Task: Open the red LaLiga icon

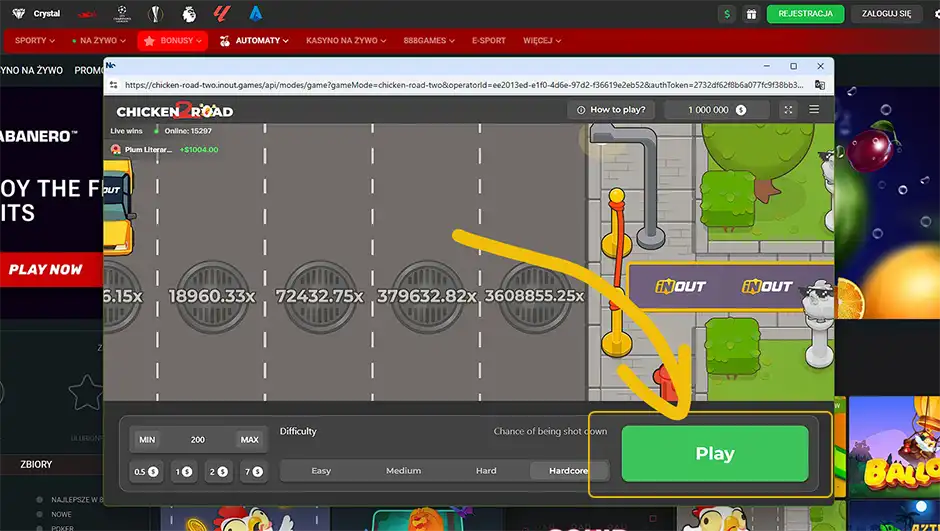Action: [222, 13]
